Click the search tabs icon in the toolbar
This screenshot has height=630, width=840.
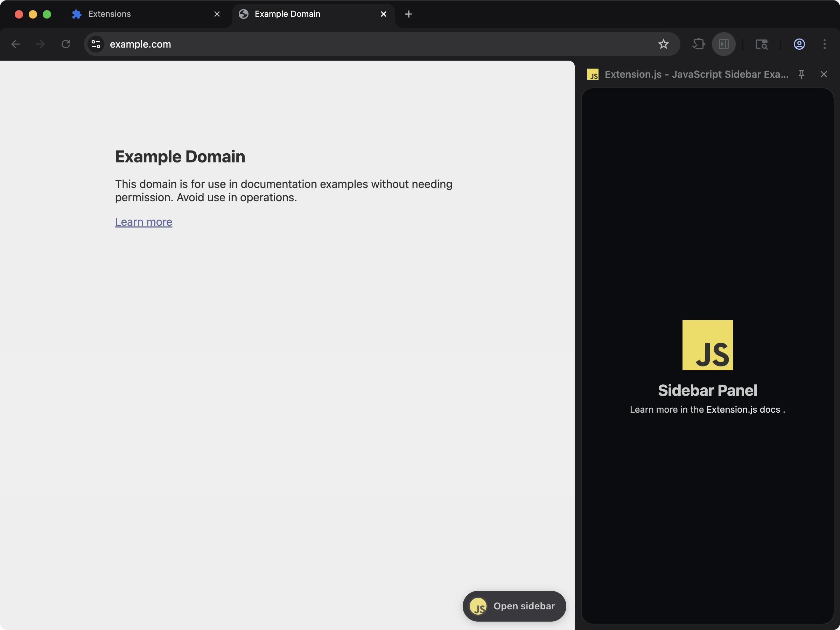pos(762,44)
